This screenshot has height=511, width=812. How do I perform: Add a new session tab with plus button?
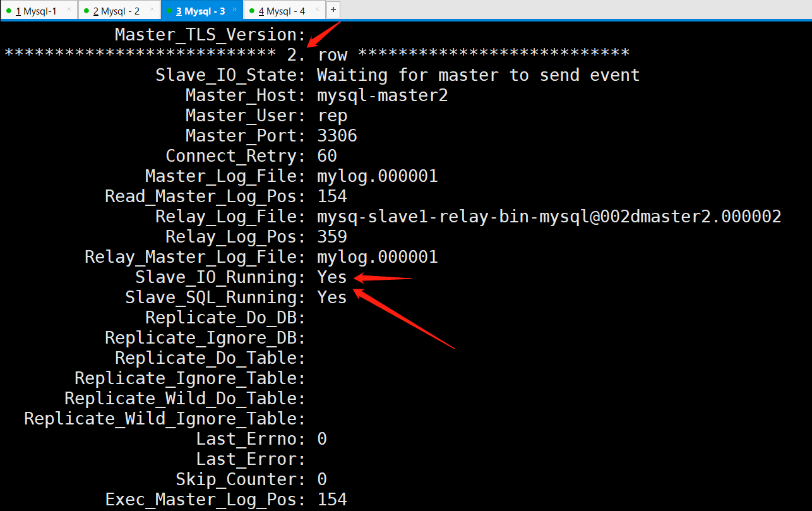(x=333, y=9)
